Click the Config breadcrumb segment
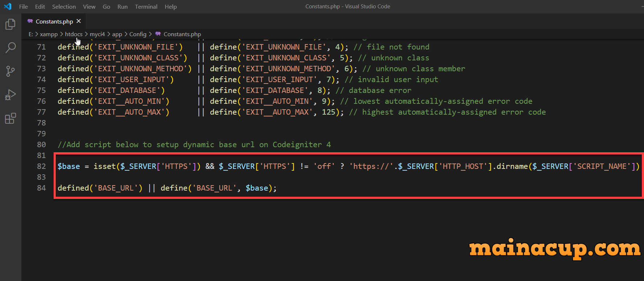This screenshot has width=644, height=281. click(x=138, y=34)
